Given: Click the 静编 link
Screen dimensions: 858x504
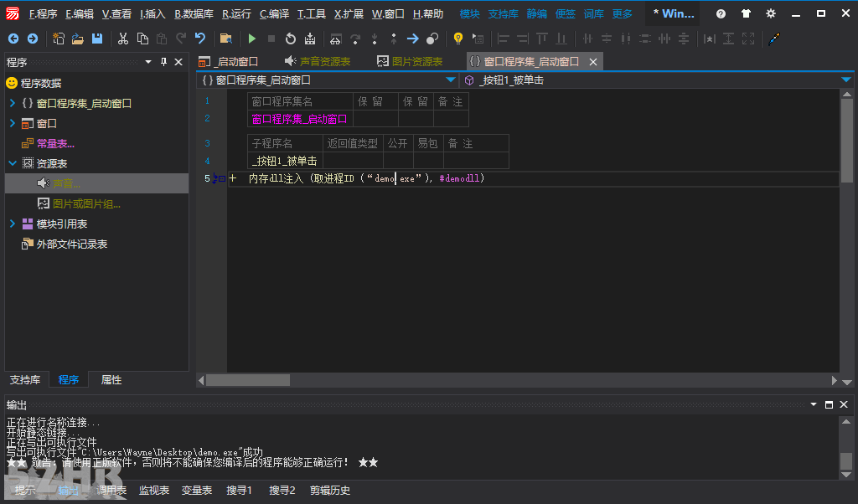Looking at the screenshot, I should 536,14.
